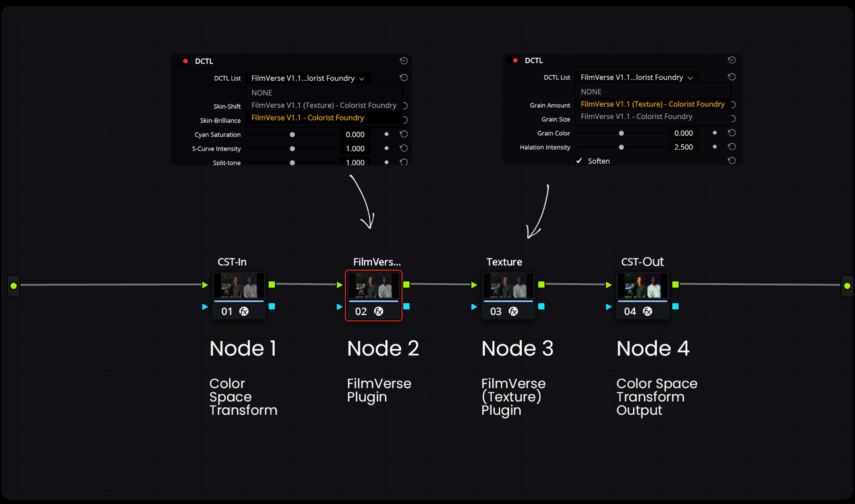This screenshot has width=855, height=504.
Task: Open the left panel's DCTL List dropdown
Action: tap(307, 78)
